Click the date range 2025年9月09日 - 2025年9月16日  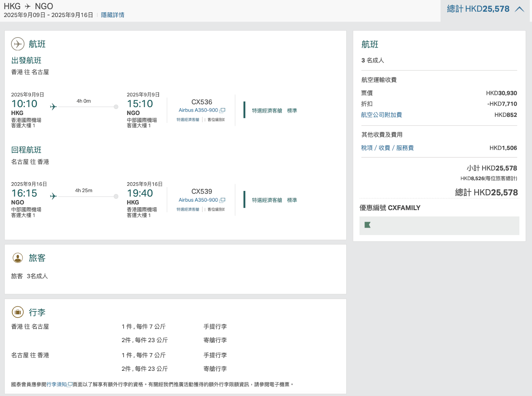pos(49,15)
